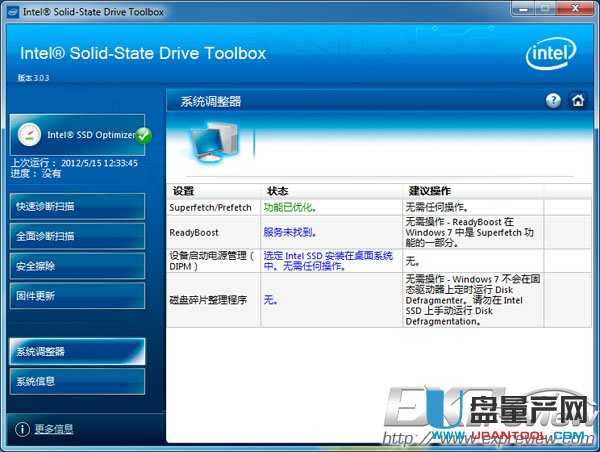Select 系统调整器 in the sidebar

(x=78, y=351)
